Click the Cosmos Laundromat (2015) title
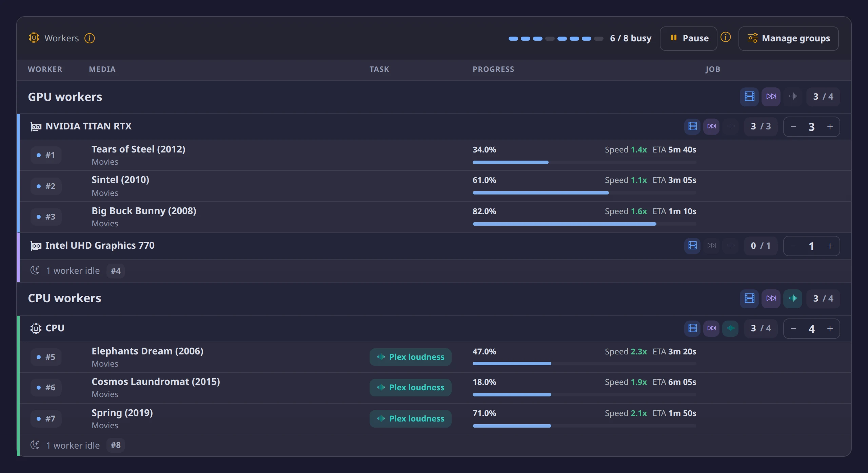Viewport: 868px width, 473px height. [x=156, y=382]
